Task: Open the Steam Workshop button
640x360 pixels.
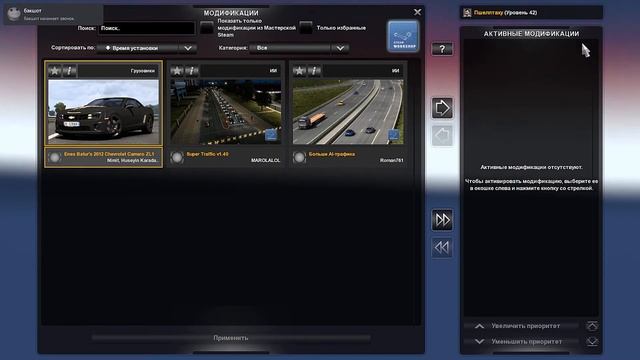Action: [x=403, y=37]
